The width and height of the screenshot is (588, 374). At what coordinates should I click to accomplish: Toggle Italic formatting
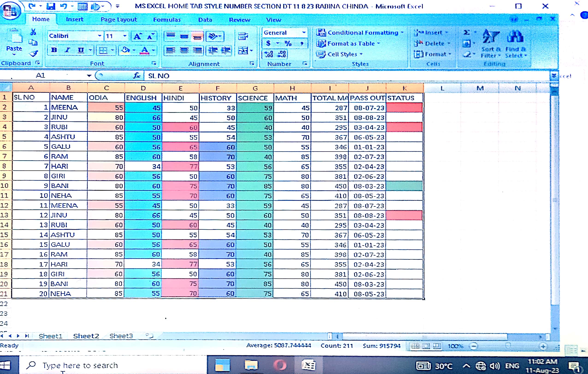[x=68, y=50]
